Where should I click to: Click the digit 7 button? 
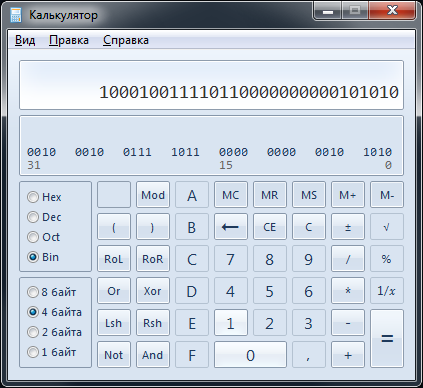coord(231,259)
